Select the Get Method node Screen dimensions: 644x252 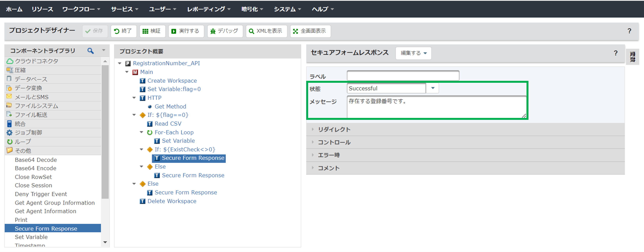pos(170,107)
